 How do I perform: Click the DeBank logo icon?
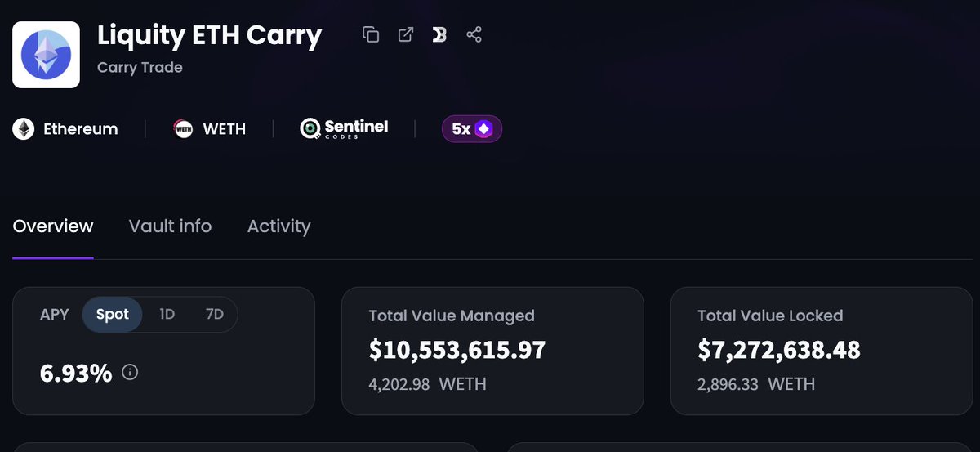click(439, 34)
